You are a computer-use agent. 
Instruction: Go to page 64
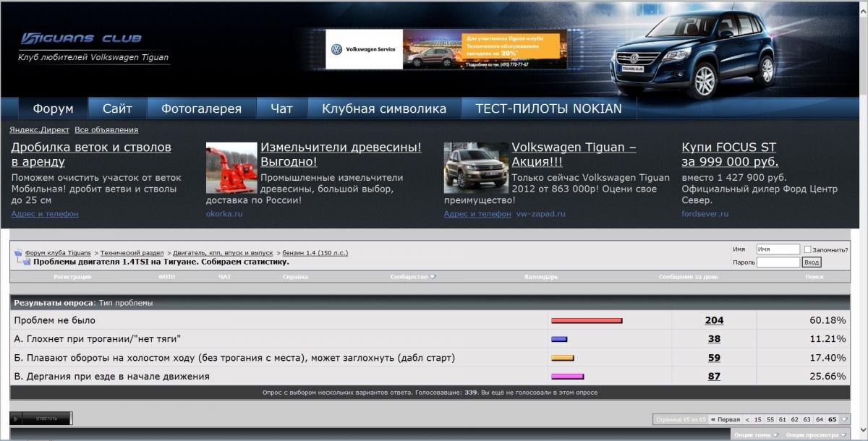point(820,419)
